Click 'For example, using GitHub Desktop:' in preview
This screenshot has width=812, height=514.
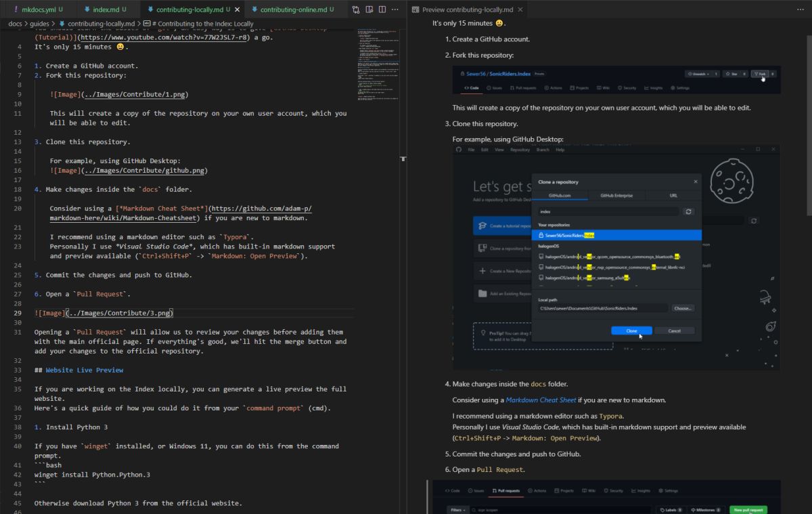click(x=508, y=139)
